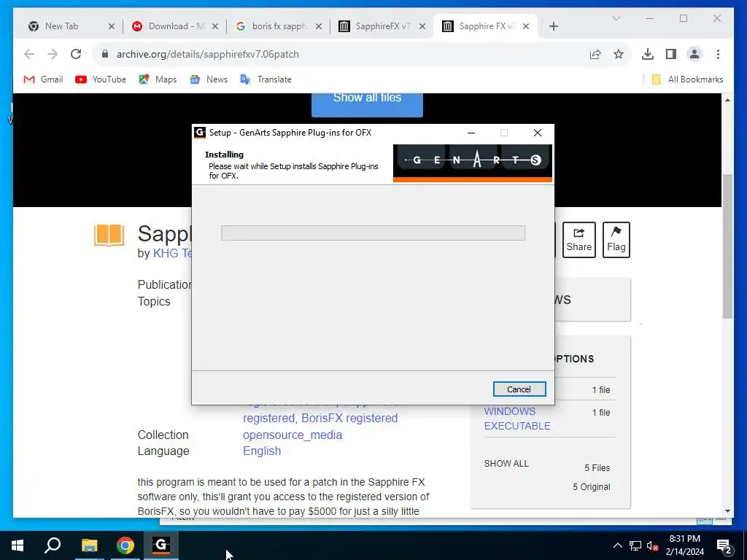Open Windows Start menu
Image resolution: width=747 pixels, height=560 pixels.
[18, 545]
